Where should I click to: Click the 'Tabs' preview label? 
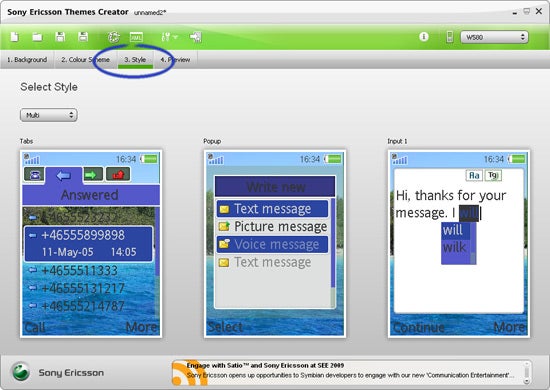click(x=26, y=141)
